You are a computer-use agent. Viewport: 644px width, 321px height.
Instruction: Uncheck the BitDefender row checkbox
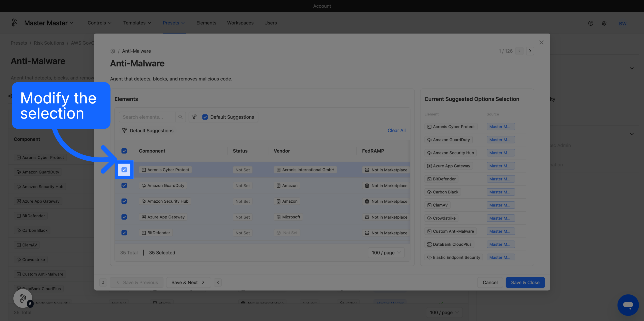124,233
